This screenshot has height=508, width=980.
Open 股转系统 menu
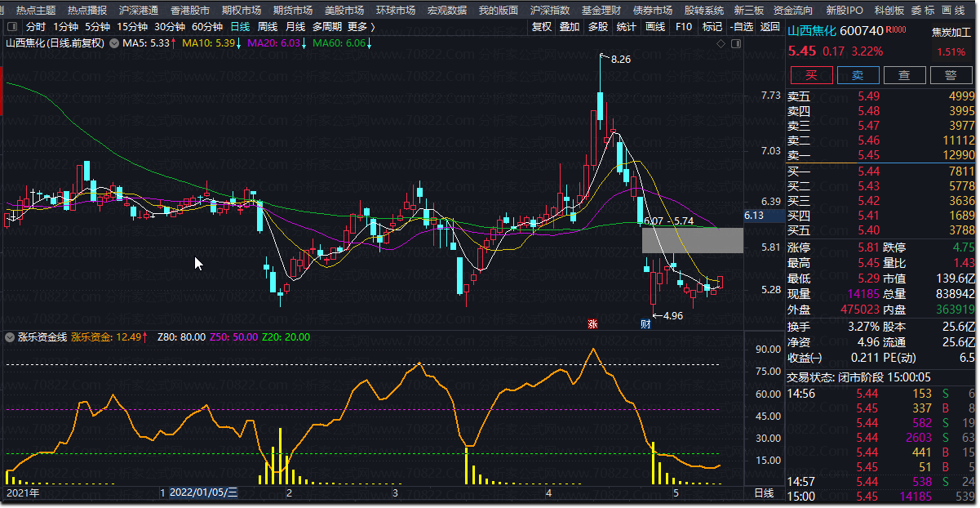(704, 11)
